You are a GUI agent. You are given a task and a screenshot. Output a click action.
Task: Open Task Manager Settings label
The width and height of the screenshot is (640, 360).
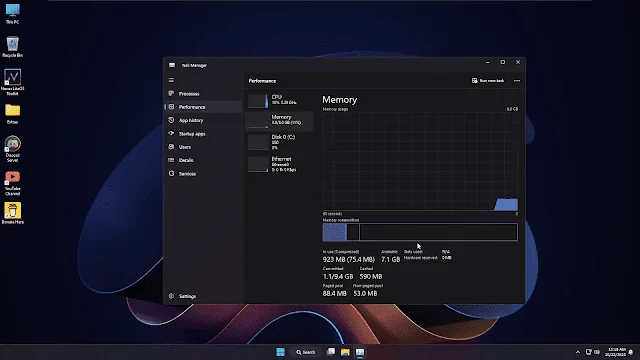pyautogui.click(x=187, y=296)
